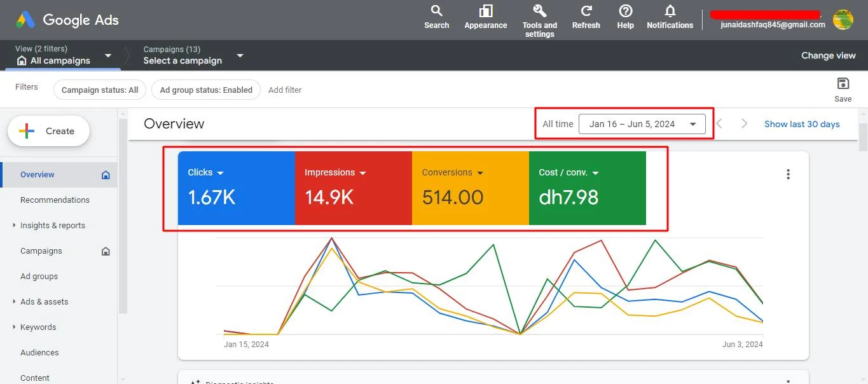Open the date range dropdown Jan 16 – Jun 5, 2024
868x384 pixels.
[642, 124]
